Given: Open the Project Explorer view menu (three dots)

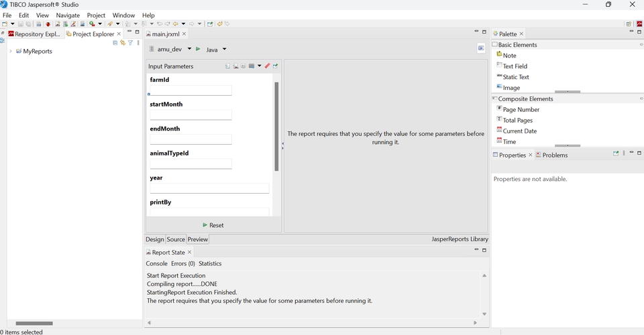Looking at the screenshot, I should [x=138, y=43].
